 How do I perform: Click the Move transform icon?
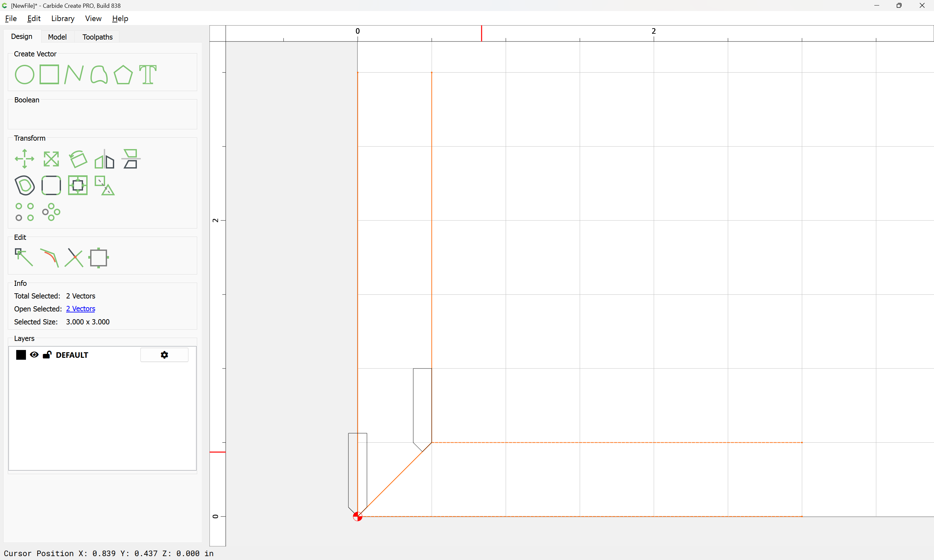pyautogui.click(x=25, y=159)
